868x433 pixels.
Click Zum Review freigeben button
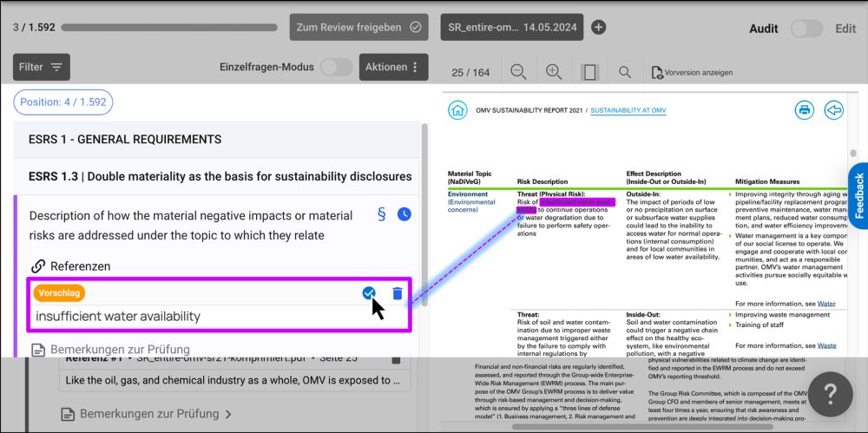[359, 27]
